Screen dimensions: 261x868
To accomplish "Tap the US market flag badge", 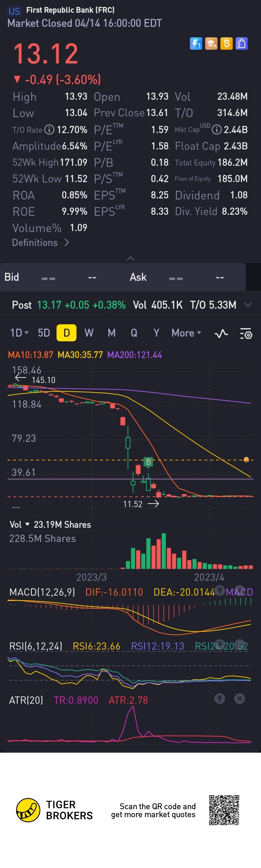I will 14,11.
